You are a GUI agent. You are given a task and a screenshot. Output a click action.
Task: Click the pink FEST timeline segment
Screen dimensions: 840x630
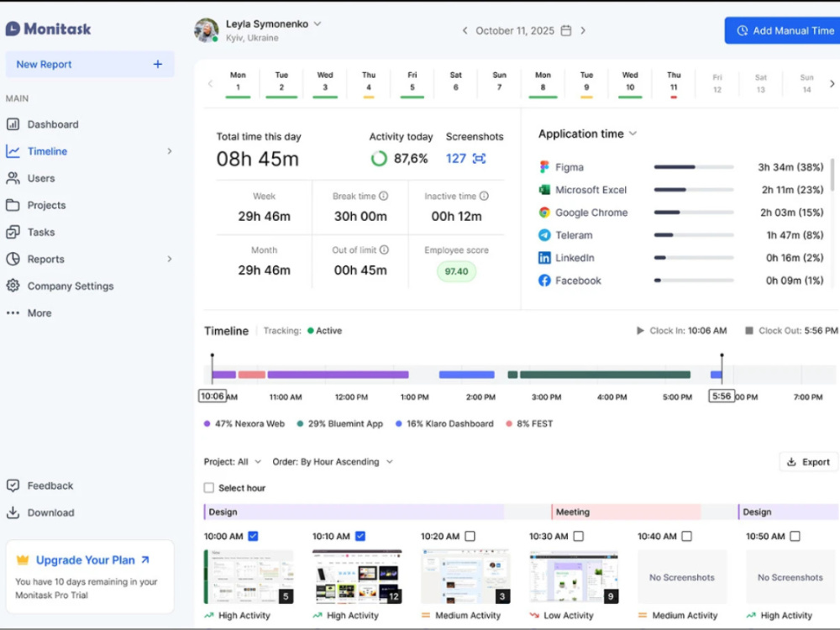tap(252, 375)
